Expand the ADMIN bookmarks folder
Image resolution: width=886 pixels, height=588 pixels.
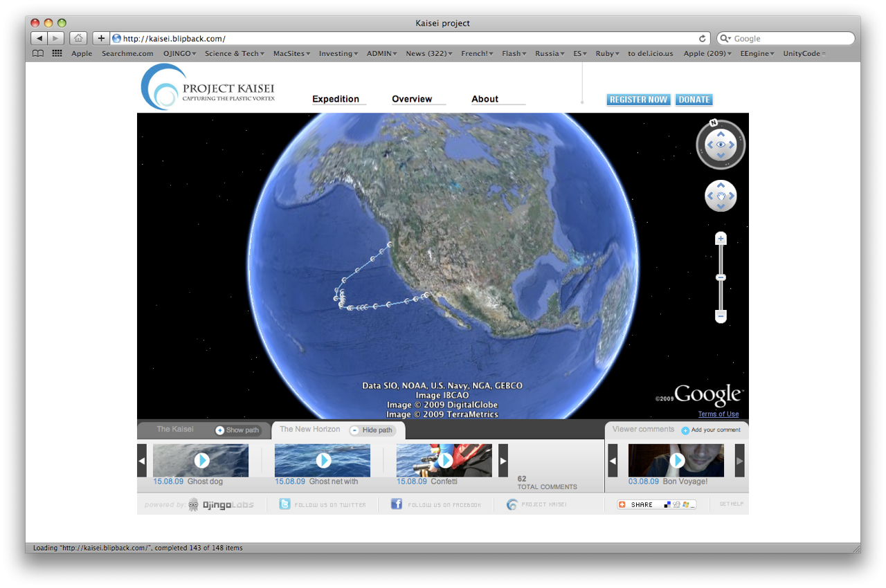point(382,53)
